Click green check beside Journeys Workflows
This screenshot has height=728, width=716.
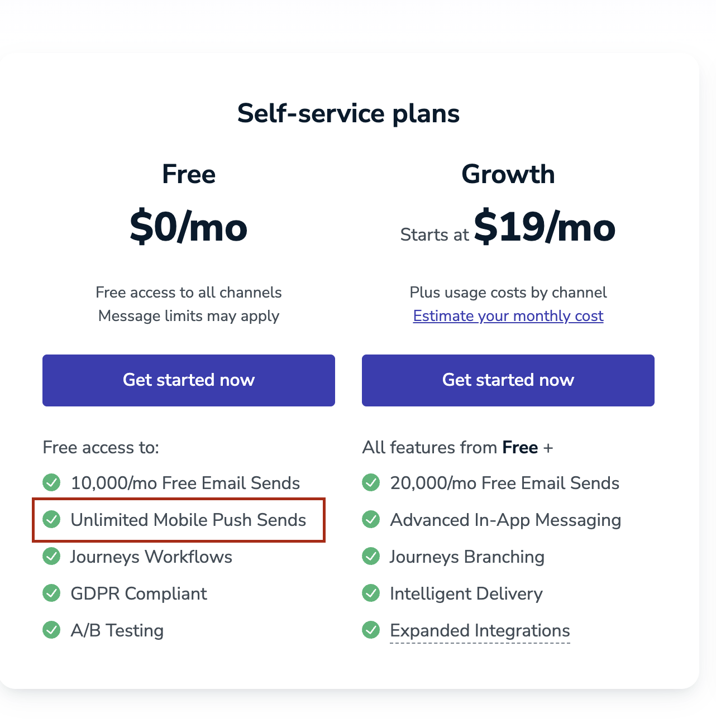[52, 556]
